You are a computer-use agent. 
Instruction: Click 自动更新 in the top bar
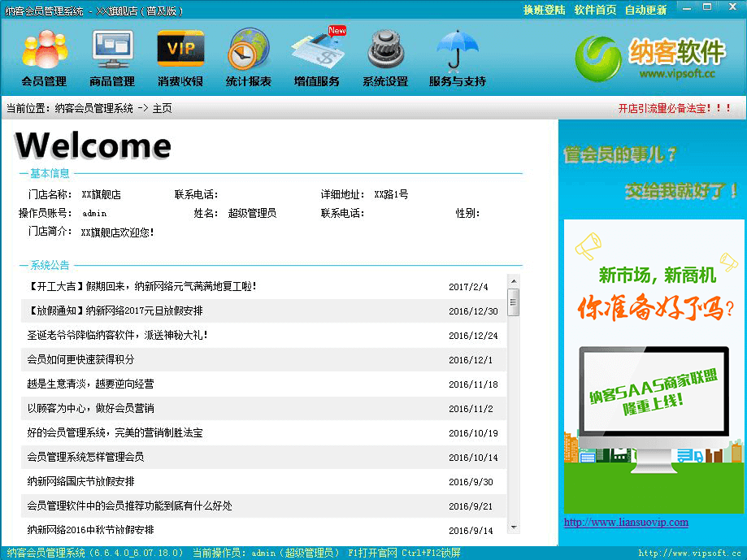645,10
